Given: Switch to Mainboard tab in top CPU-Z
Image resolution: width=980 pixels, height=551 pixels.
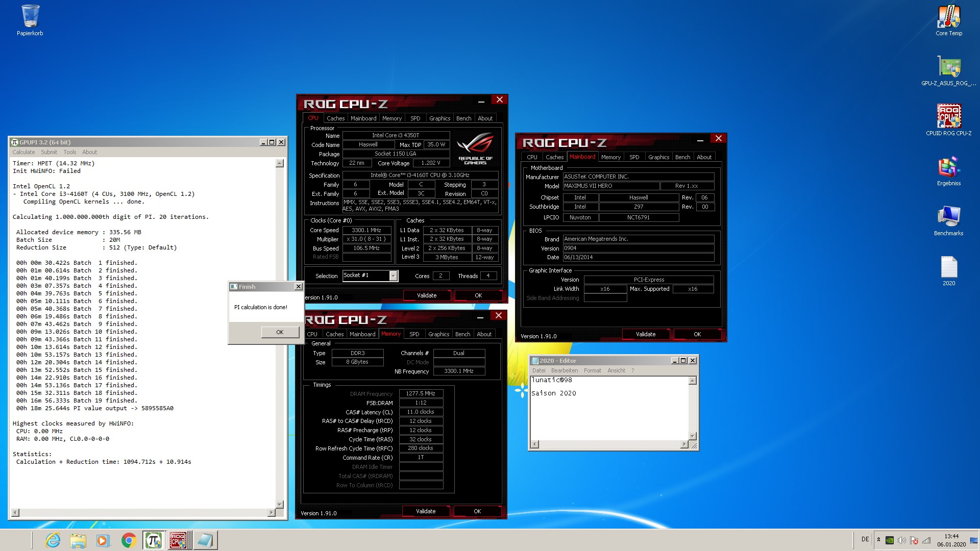Looking at the screenshot, I should tap(363, 118).
